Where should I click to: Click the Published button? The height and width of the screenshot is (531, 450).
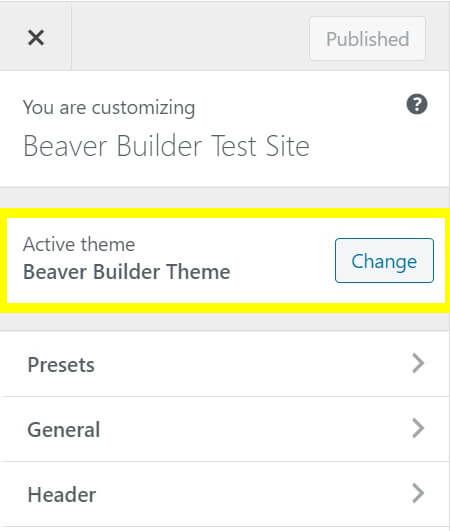(x=367, y=39)
